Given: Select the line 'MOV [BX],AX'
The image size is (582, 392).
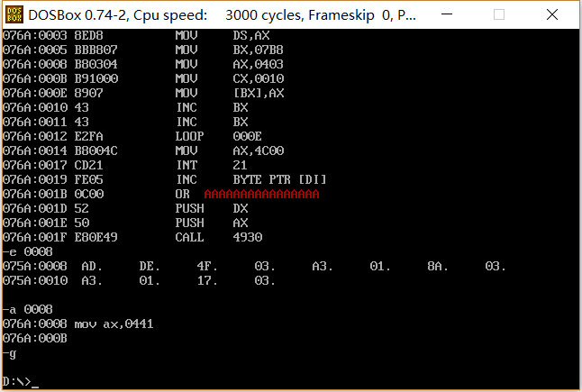Looking at the screenshot, I should pos(143,93).
